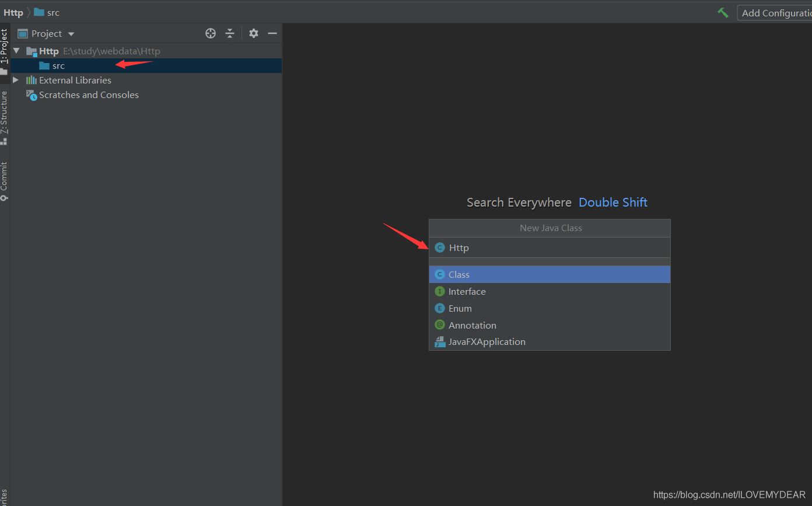Click the Scratches and Consoles icon
The height and width of the screenshot is (506, 812).
point(32,95)
